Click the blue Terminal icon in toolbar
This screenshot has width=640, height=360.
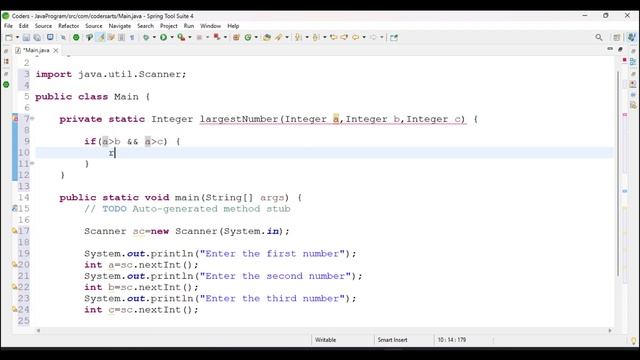[x=50, y=37]
